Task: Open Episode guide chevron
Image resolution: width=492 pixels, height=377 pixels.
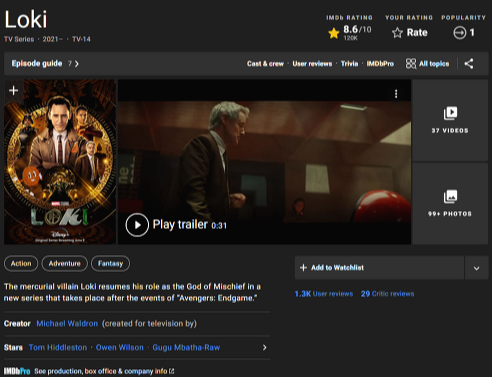Action: pos(77,64)
